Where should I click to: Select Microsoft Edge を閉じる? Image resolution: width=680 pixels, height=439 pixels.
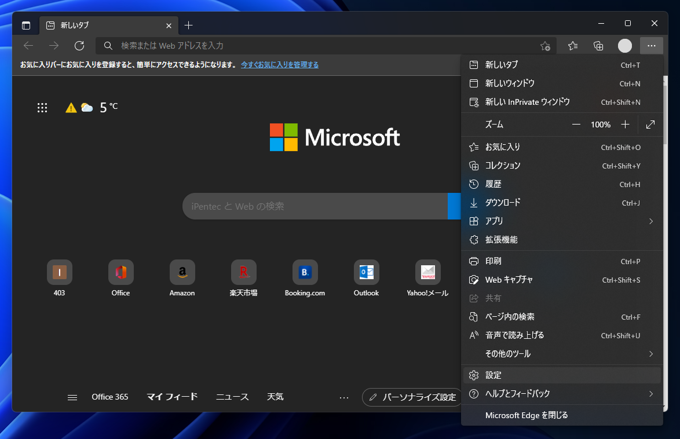(x=562, y=415)
